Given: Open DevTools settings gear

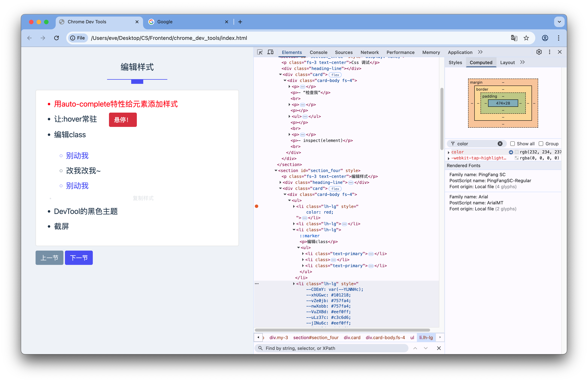Looking at the screenshot, I should 539,52.
